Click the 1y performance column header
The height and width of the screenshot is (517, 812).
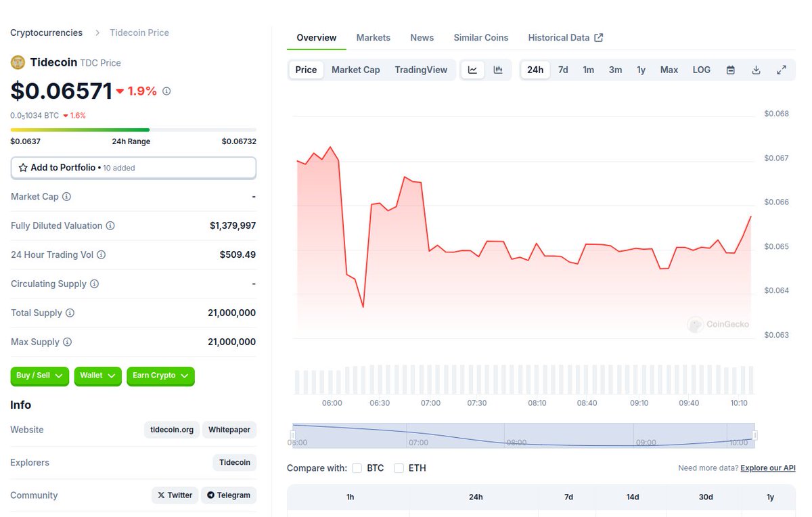[x=770, y=497]
